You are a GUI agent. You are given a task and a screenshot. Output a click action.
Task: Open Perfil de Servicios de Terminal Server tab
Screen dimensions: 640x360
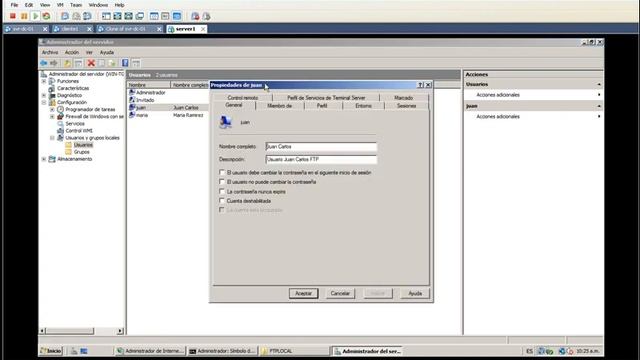[x=326, y=98]
